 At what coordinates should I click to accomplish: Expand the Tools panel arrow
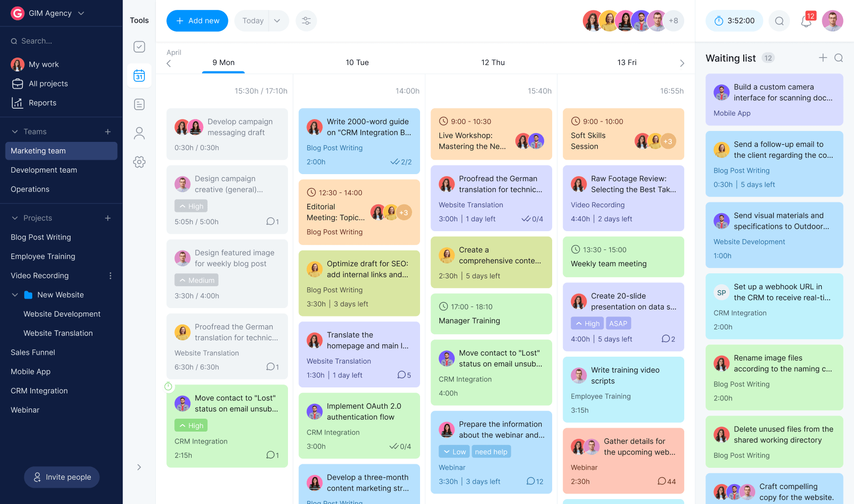(139, 467)
